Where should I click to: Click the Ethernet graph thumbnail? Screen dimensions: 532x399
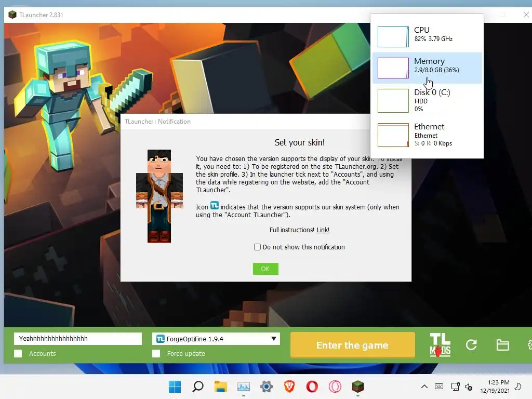393,135
